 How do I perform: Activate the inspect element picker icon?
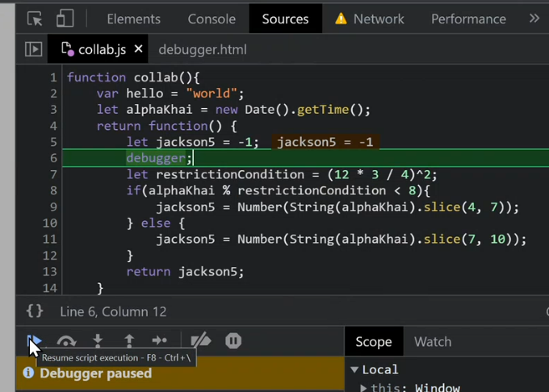click(35, 19)
